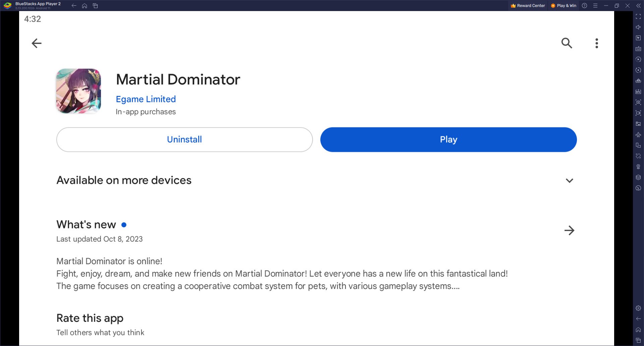Take a screenshot from sidebar
The image size is (644, 346).
(x=638, y=102)
